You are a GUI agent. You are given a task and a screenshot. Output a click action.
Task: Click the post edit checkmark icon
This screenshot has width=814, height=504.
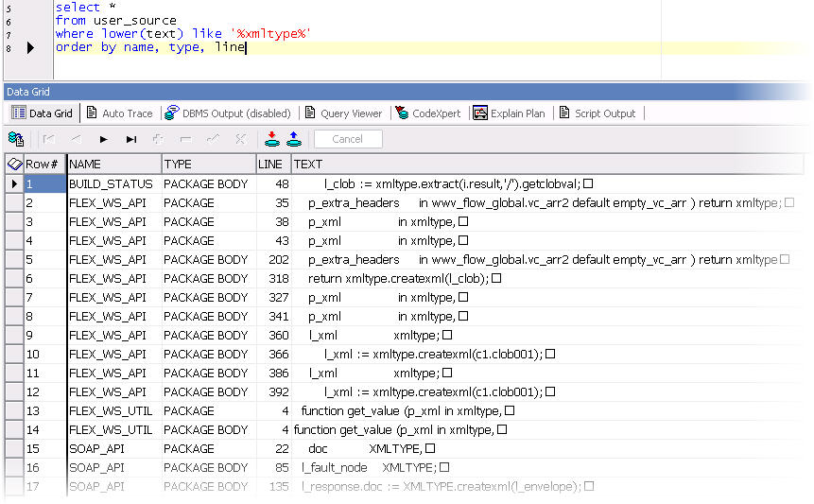[213, 139]
